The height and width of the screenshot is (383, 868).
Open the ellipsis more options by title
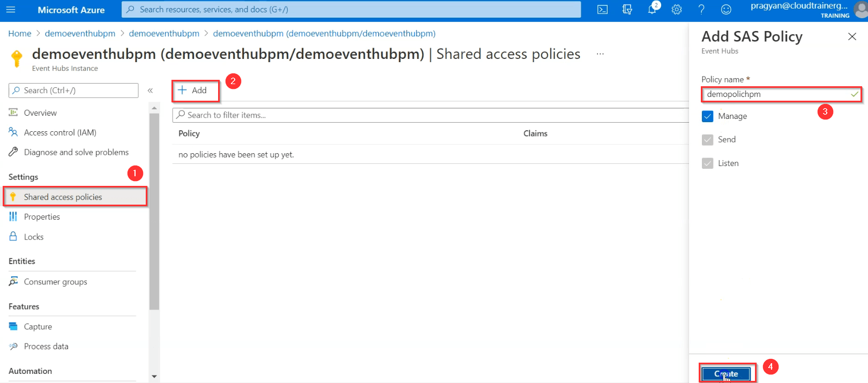coord(600,54)
